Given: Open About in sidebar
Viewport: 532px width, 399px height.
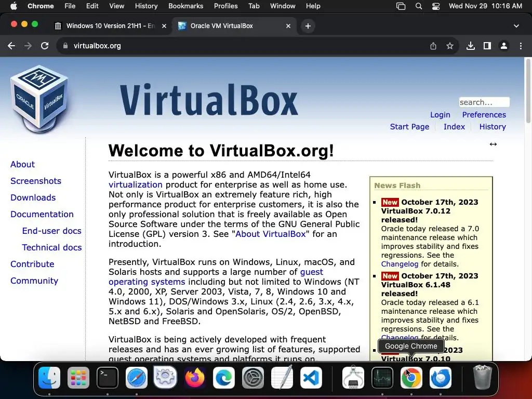Looking at the screenshot, I should (22, 164).
